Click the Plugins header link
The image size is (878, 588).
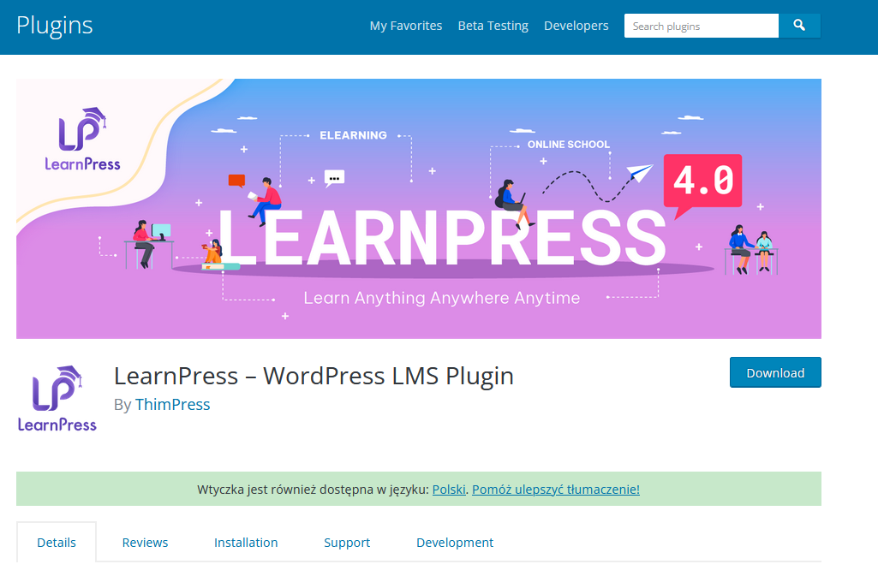[x=54, y=25]
